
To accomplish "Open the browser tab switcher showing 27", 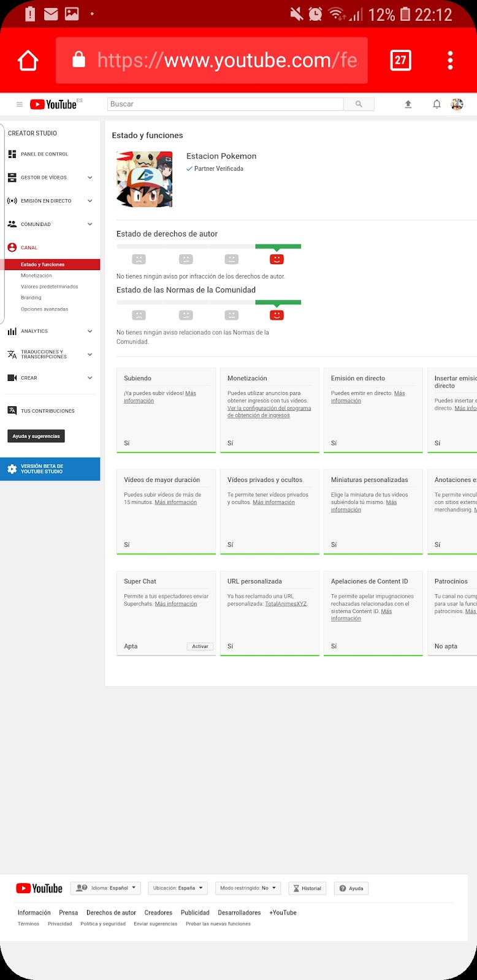I will [400, 60].
